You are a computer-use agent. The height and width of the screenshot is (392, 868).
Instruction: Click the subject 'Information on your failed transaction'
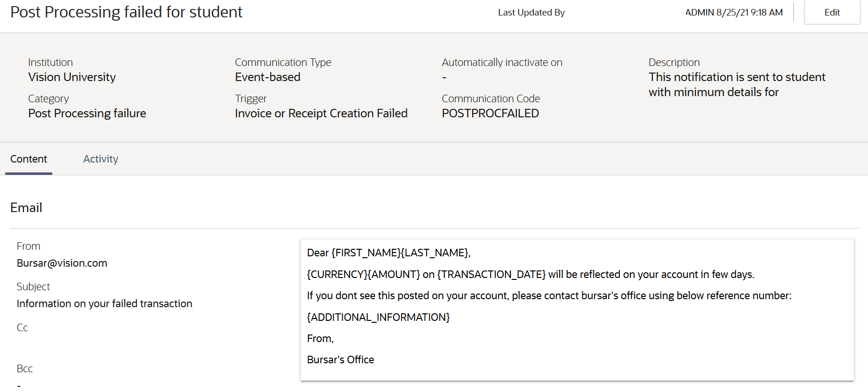coord(104,304)
